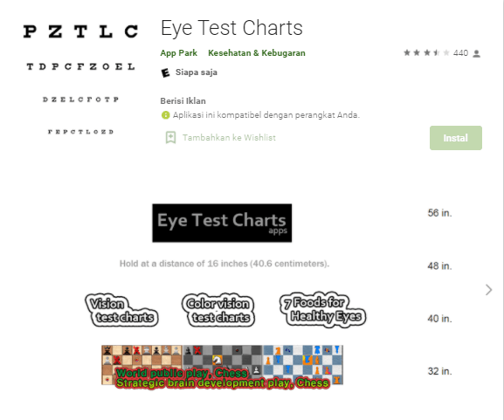
Task: Open 7 Foods for Healthy Eyes
Action: 322,309
